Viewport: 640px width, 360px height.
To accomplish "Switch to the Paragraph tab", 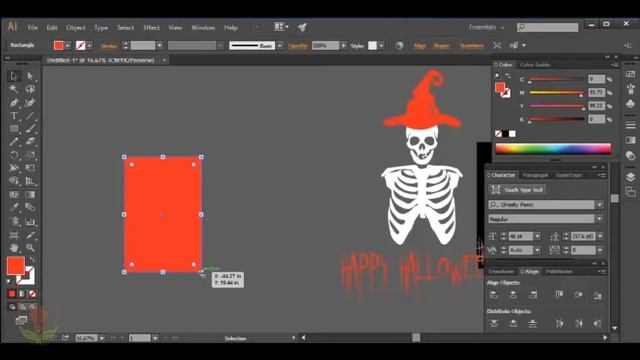I will [535, 175].
